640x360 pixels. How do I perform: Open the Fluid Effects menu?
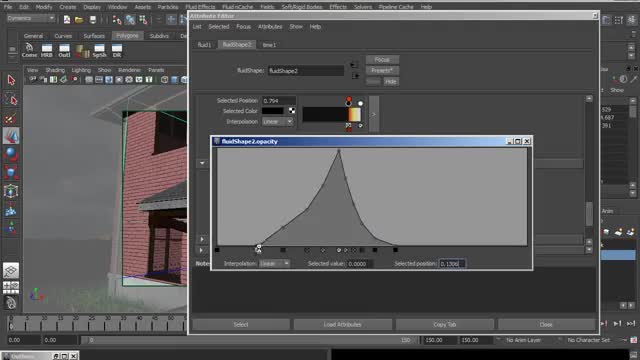[x=200, y=7]
